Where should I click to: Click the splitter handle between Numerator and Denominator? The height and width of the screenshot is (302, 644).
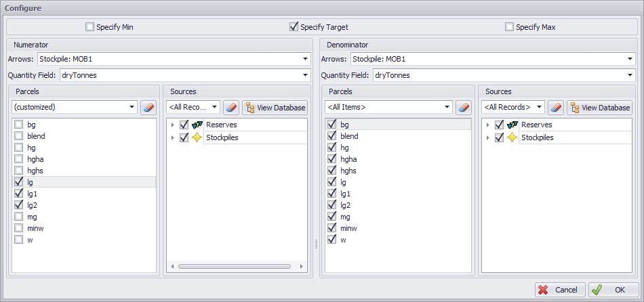point(316,244)
